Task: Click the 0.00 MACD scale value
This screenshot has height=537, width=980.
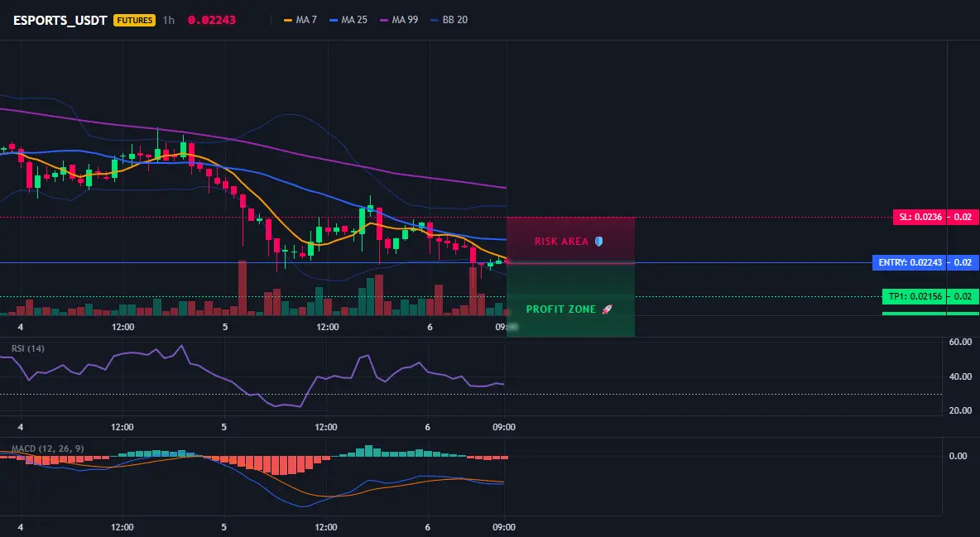Action: point(958,456)
